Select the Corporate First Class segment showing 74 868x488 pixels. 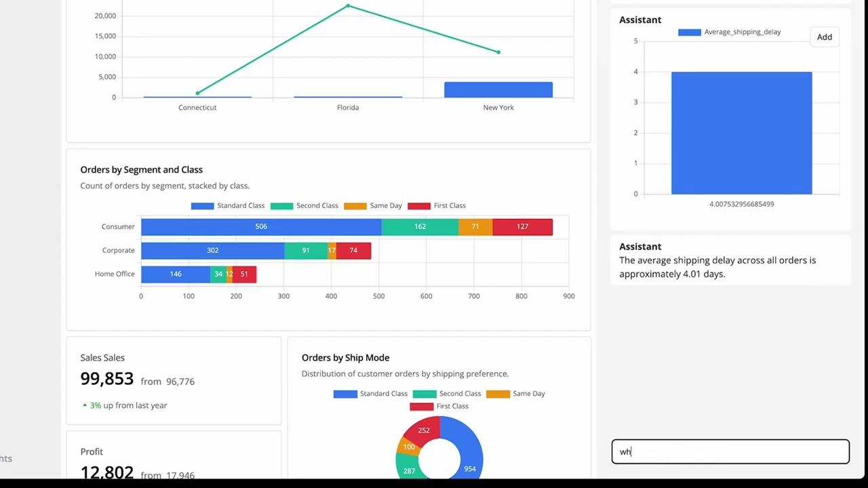click(353, 251)
